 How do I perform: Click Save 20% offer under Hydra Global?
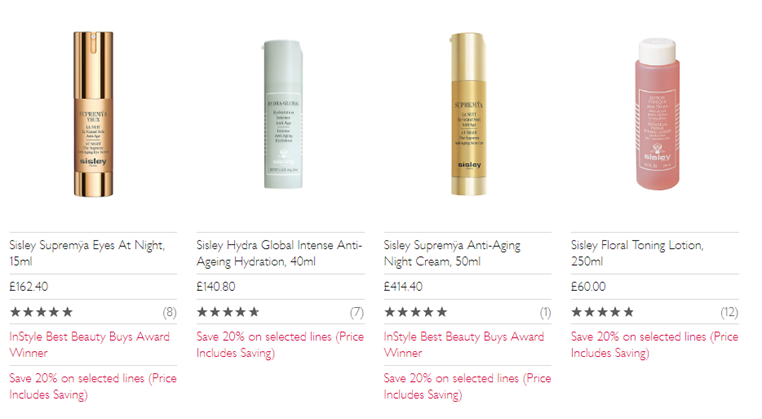click(x=280, y=345)
